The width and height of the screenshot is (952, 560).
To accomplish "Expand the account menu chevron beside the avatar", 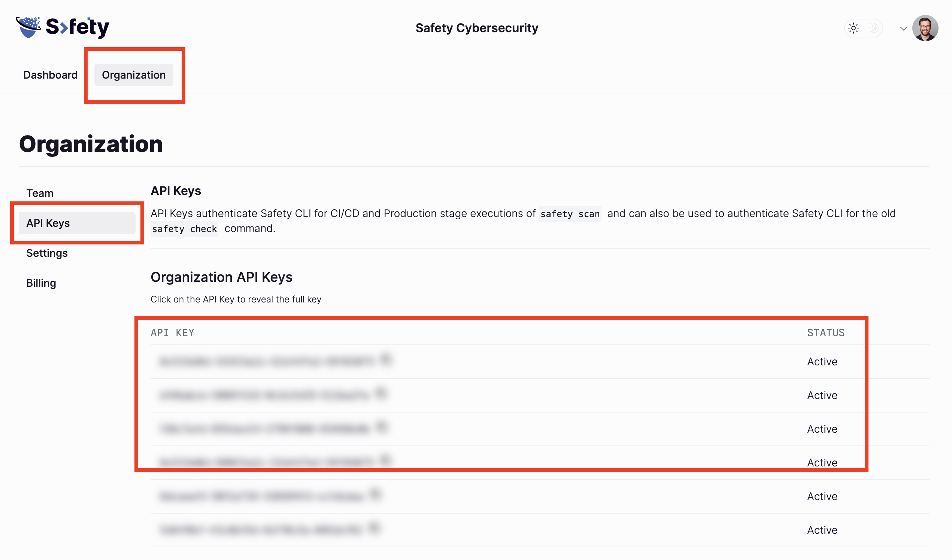I will click(x=903, y=29).
